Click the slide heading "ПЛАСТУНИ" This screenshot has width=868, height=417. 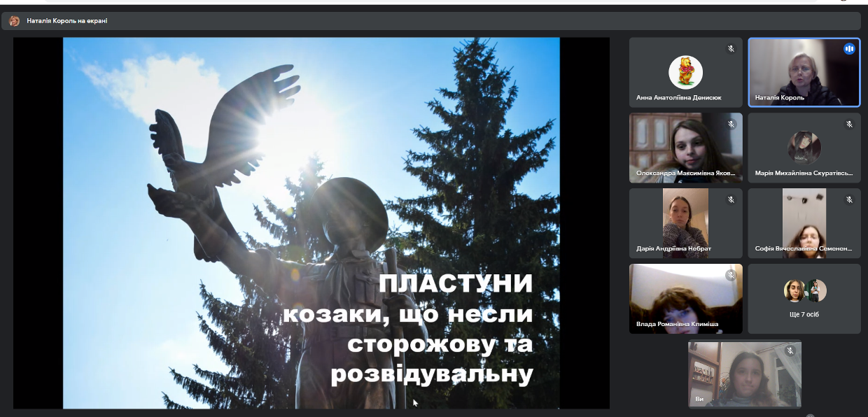coord(456,284)
